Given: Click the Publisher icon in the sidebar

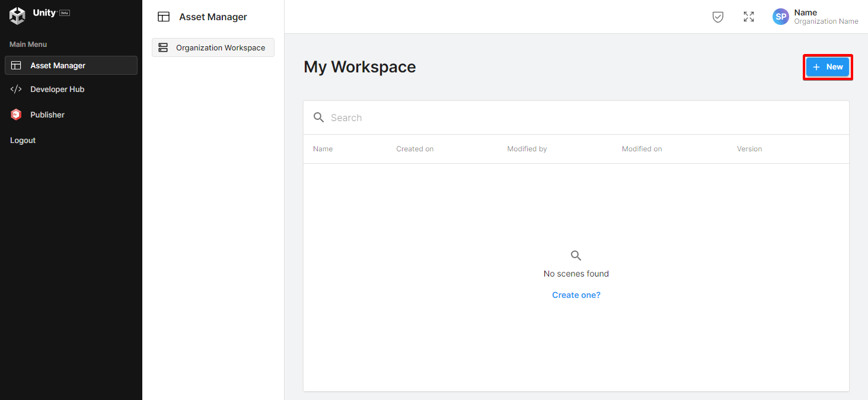Looking at the screenshot, I should (16, 114).
